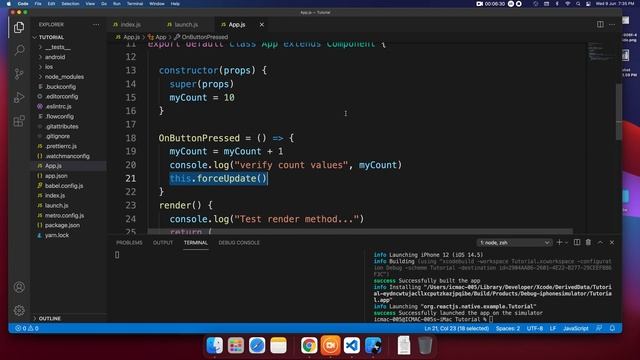Open Google Chrome from the Dock
The image size is (640, 360).
pyautogui.click(x=309, y=345)
